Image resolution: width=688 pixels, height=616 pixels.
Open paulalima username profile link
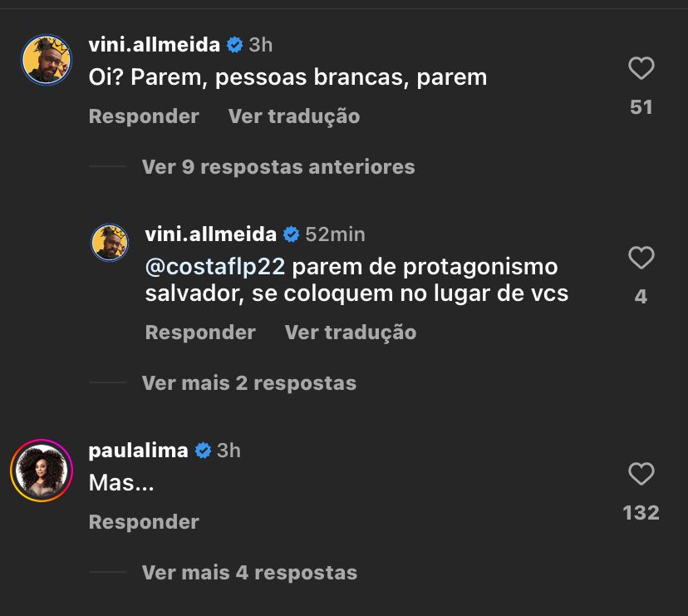click(138, 451)
